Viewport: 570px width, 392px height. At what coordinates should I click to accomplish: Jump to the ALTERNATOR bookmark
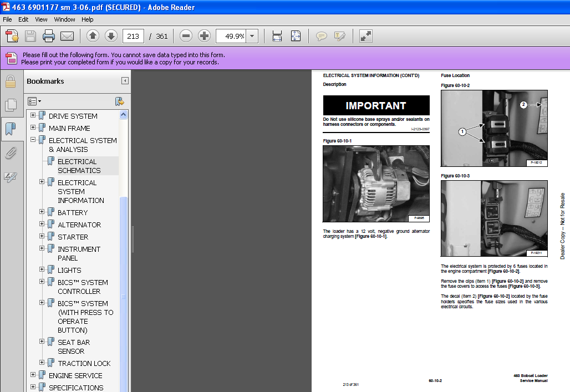click(x=79, y=225)
